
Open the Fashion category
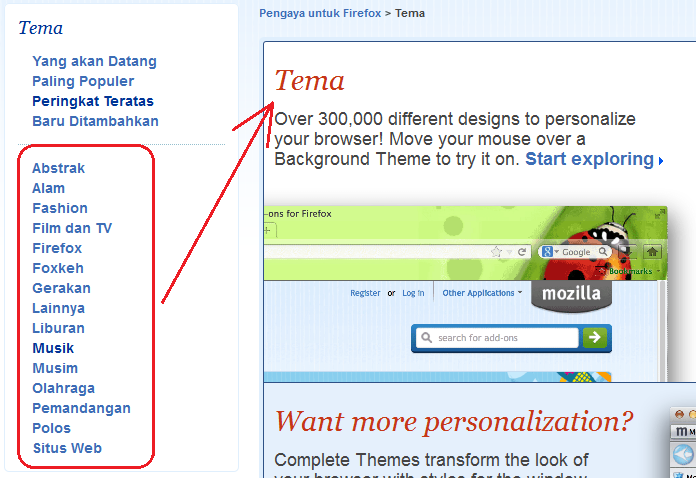(x=60, y=208)
